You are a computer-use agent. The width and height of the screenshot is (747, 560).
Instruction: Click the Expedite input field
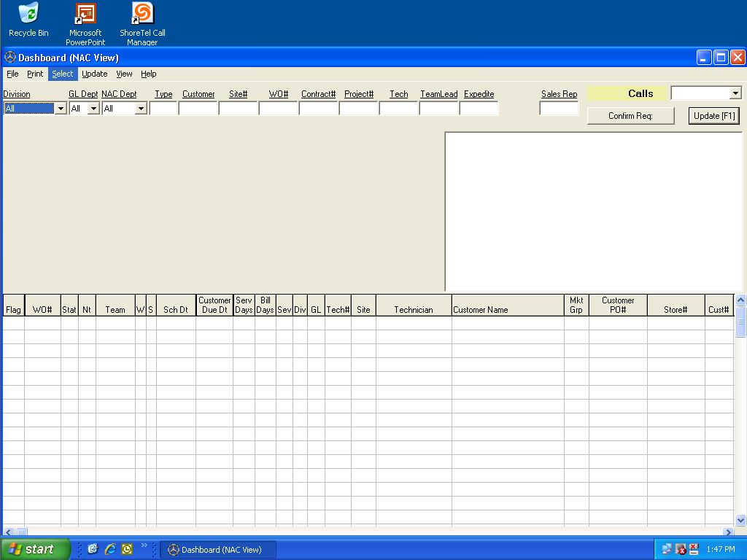coord(479,108)
